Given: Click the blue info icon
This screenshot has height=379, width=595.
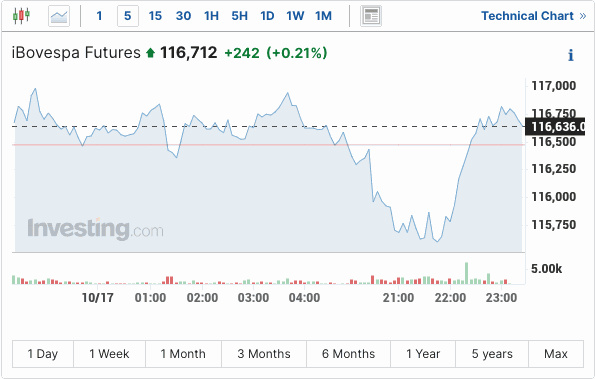Looking at the screenshot, I should [571, 55].
